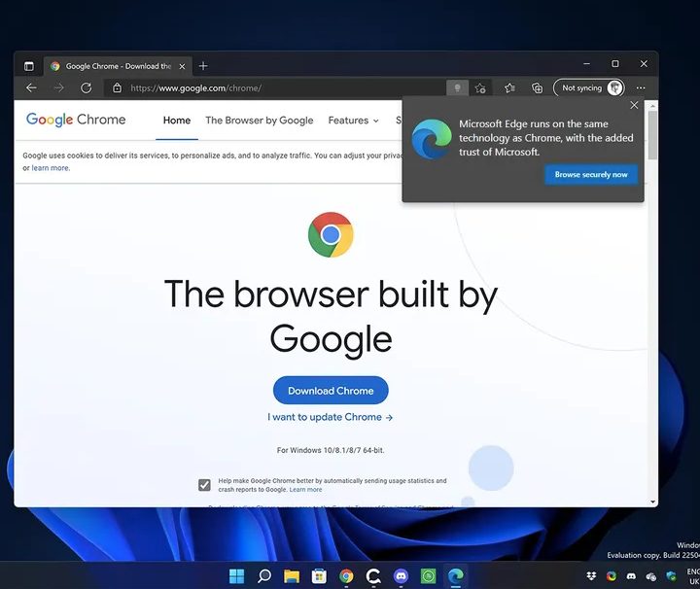This screenshot has height=589, width=700.
Task: Click the Download Chrome button
Action: [331, 391]
